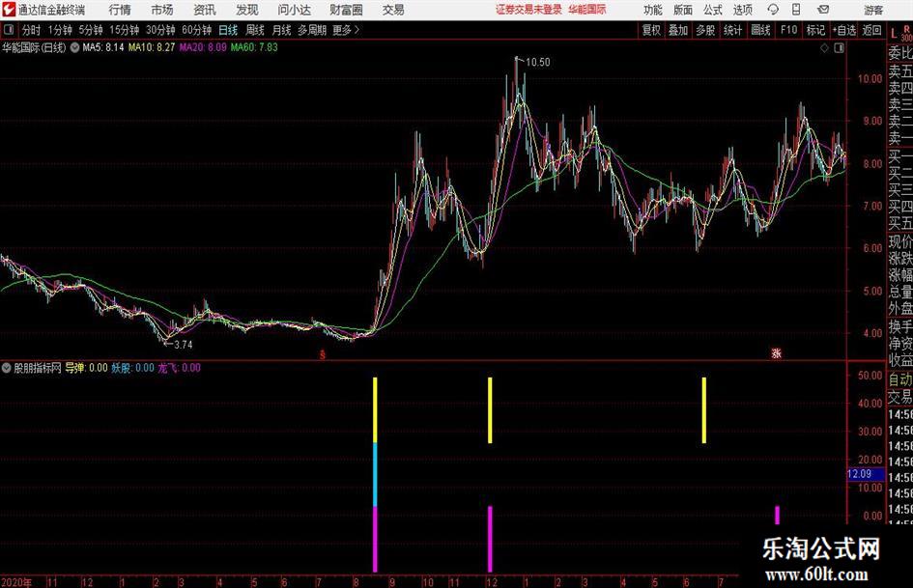Viewport: 913px width, 588px height.
Task: Click the R 300 badge in right panel
Action: (x=906, y=33)
